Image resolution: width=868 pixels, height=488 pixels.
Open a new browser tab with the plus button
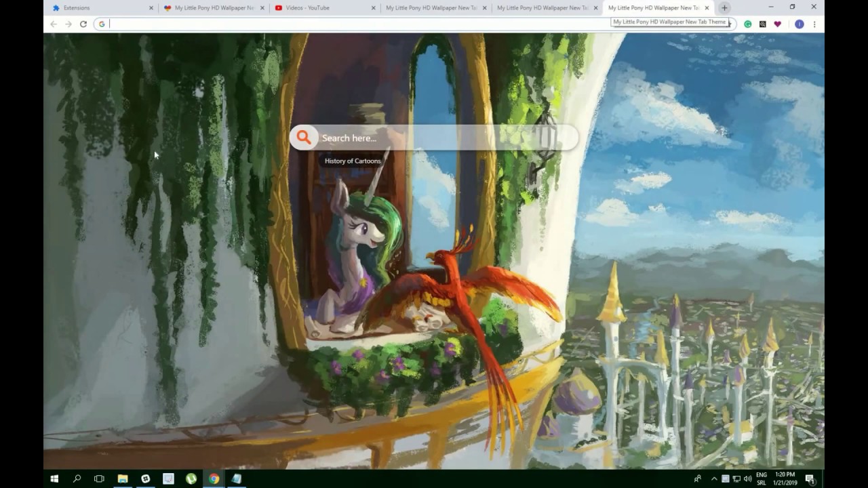(724, 8)
